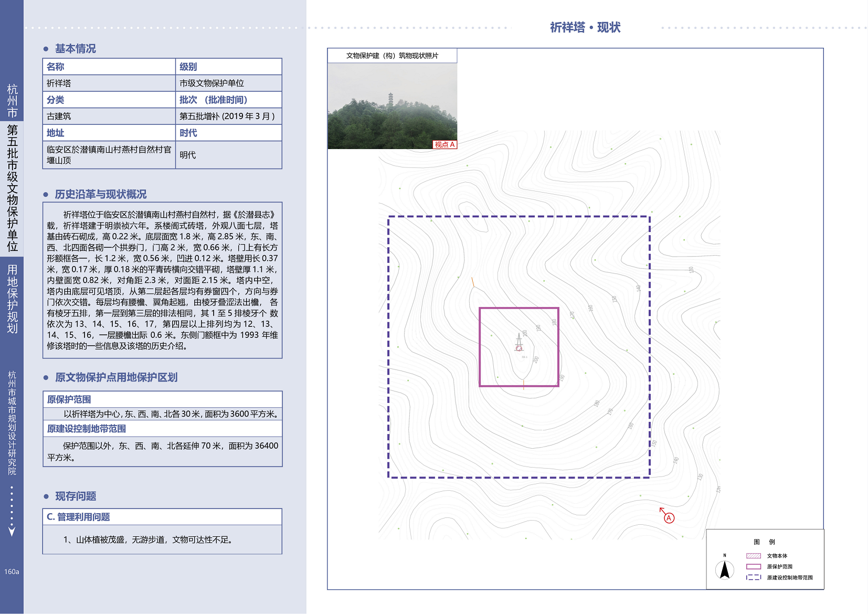The width and height of the screenshot is (868, 614).
Task: Select the 明代 cell
Action: click(228, 155)
